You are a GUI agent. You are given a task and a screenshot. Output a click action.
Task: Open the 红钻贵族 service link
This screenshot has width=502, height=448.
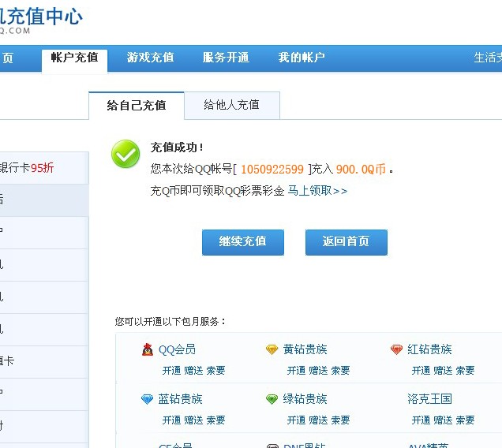(x=429, y=349)
